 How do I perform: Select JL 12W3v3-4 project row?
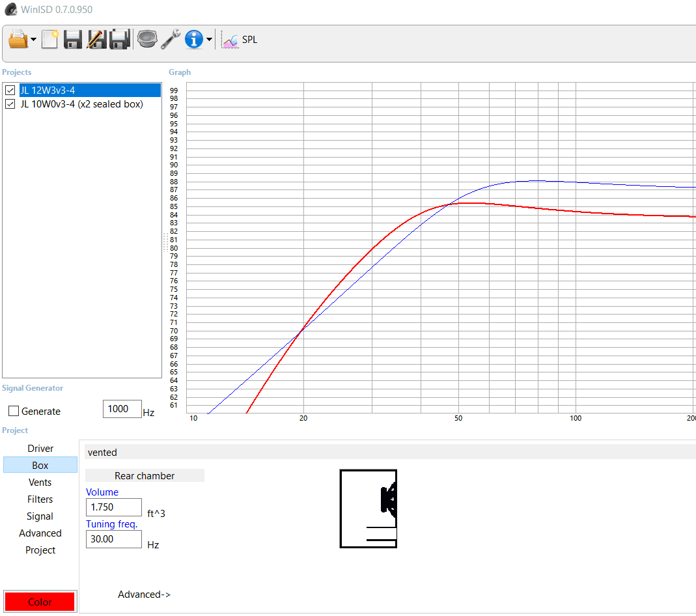click(x=90, y=91)
